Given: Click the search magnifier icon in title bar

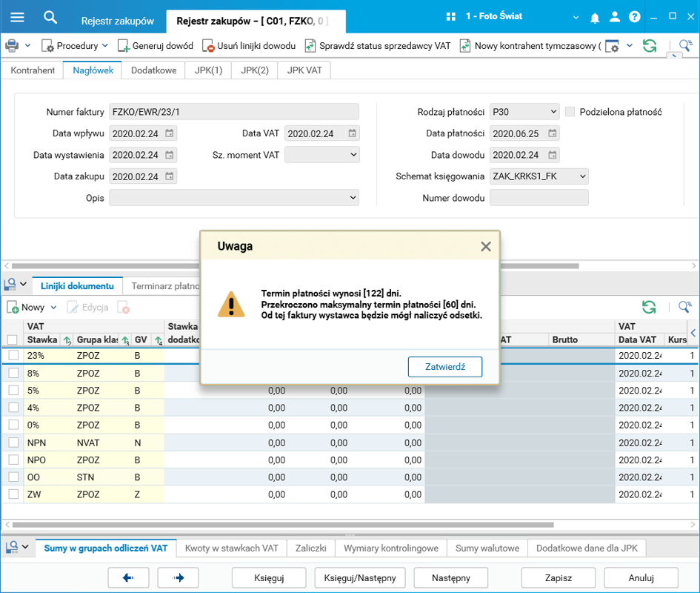Looking at the screenshot, I should coord(50,17).
